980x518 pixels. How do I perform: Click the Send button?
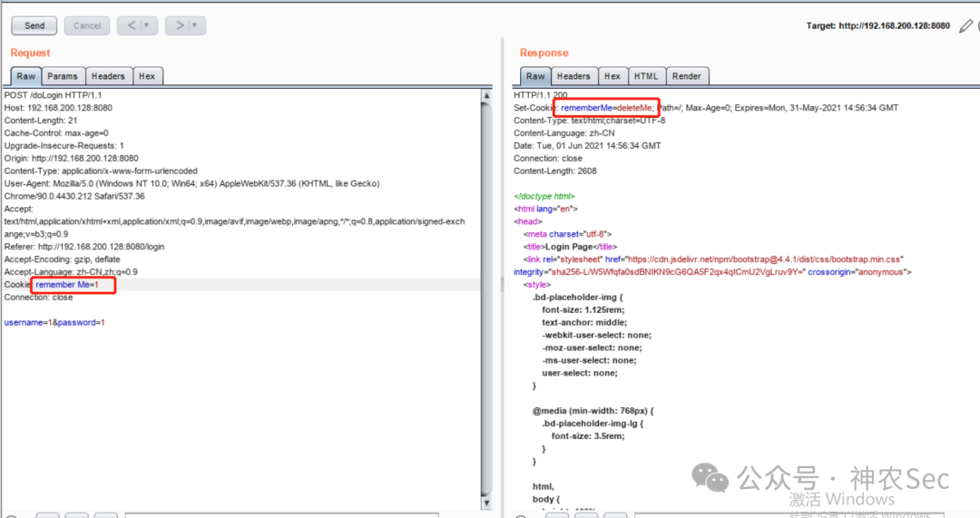click(x=34, y=25)
